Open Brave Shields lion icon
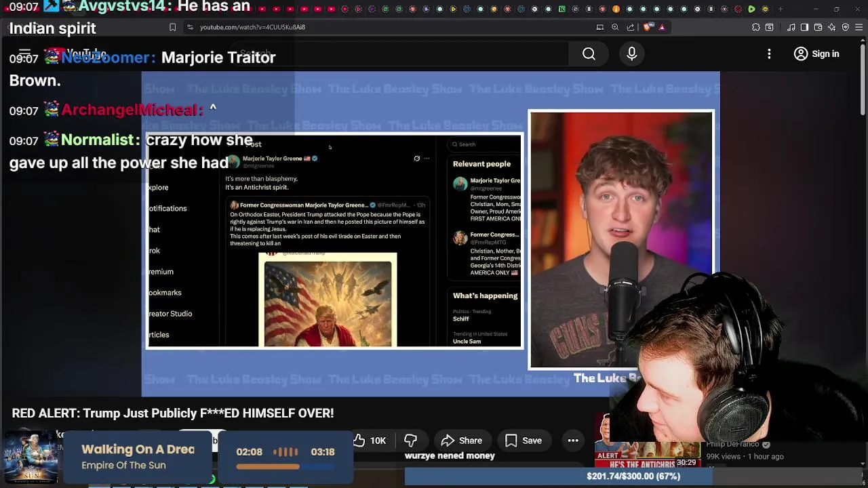The width and height of the screenshot is (868, 488). (647, 27)
